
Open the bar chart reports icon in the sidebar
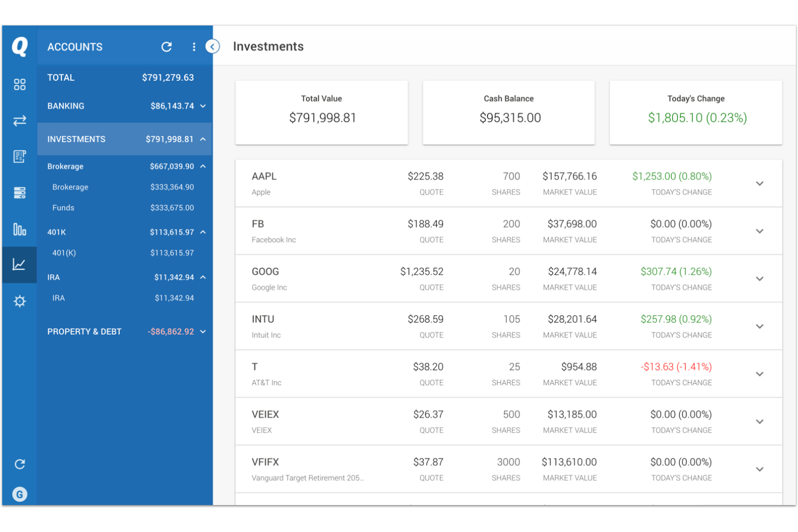(x=19, y=229)
